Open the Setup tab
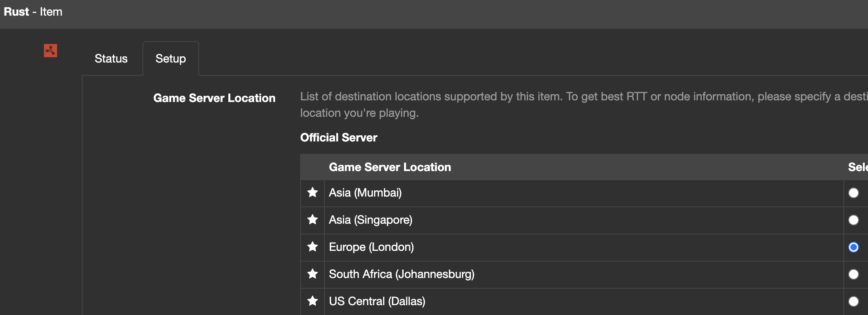This screenshot has width=868, height=315. pyautogui.click(x=171, y=58)
